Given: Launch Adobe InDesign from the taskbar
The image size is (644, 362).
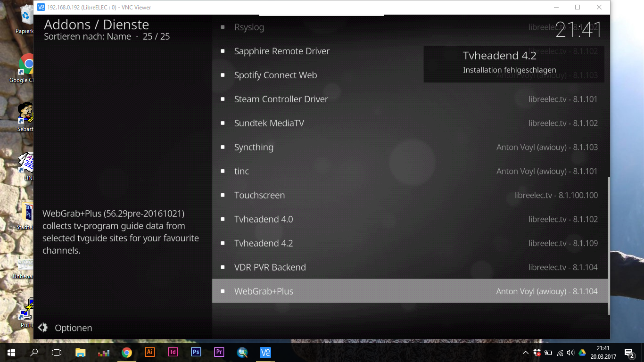Looking at the screenshot, I should (x=173, y=352).
